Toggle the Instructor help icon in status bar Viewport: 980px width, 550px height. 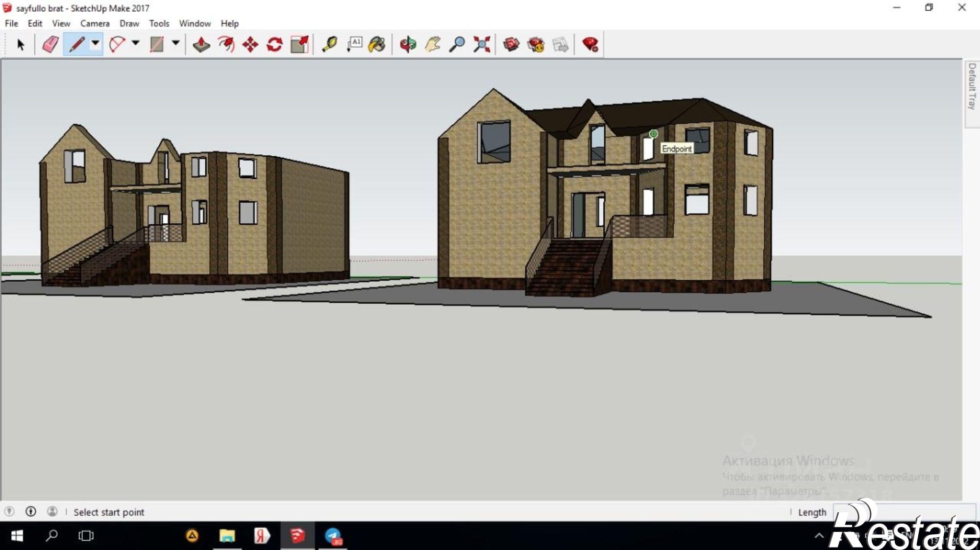[31, 511]
